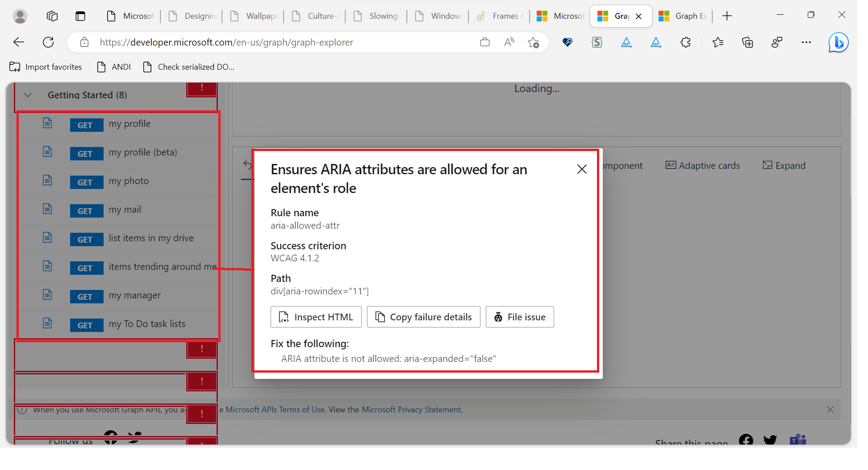This screenshot has width=868, height=470.
Task: Click the WCAG 4.1.2 criterion text
Action: (x=295, y=258)
